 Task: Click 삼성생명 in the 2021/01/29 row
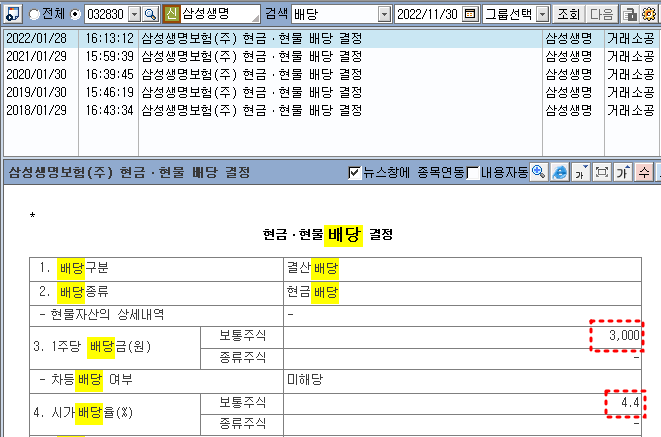pyautogui.click(x=568, y=56)
